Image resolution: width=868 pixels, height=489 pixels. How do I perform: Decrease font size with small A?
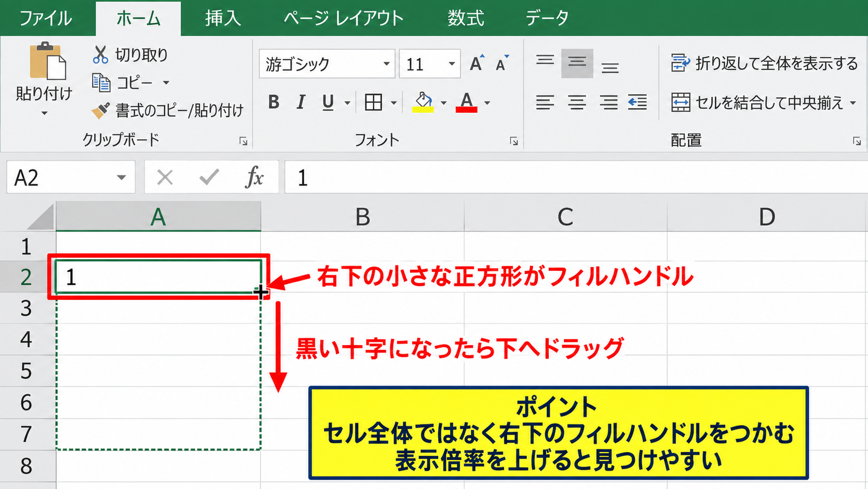coord(501,63)
